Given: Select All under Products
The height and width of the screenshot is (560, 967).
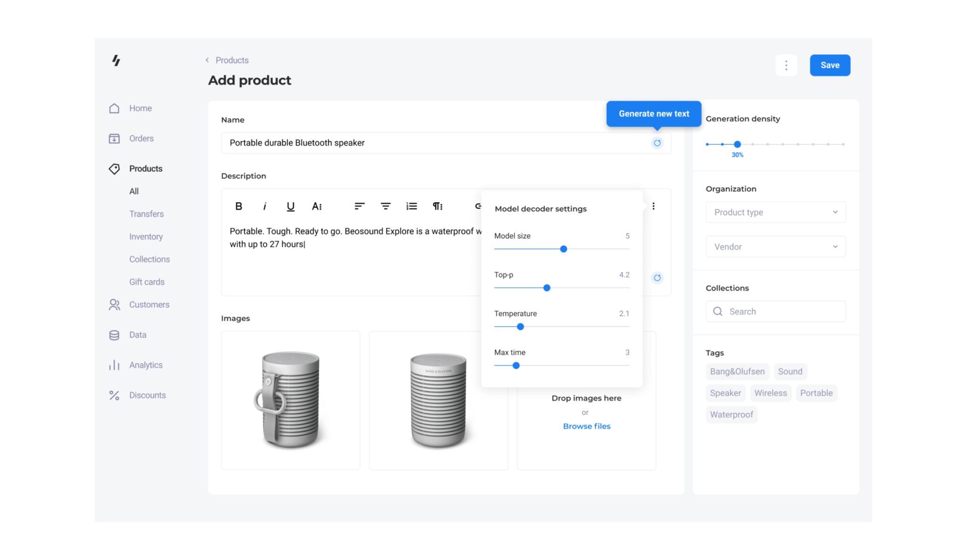Looking at the screenshot, I should (x=134, y=191).
